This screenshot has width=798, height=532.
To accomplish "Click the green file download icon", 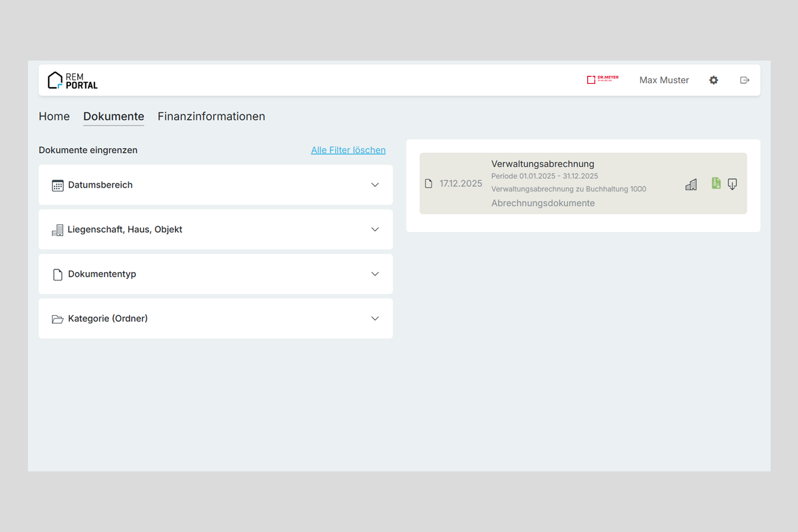I will tap(716, 184).
